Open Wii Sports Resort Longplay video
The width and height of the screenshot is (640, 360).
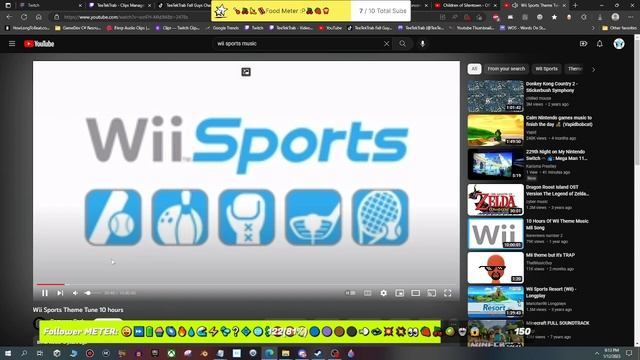[496, 302]
